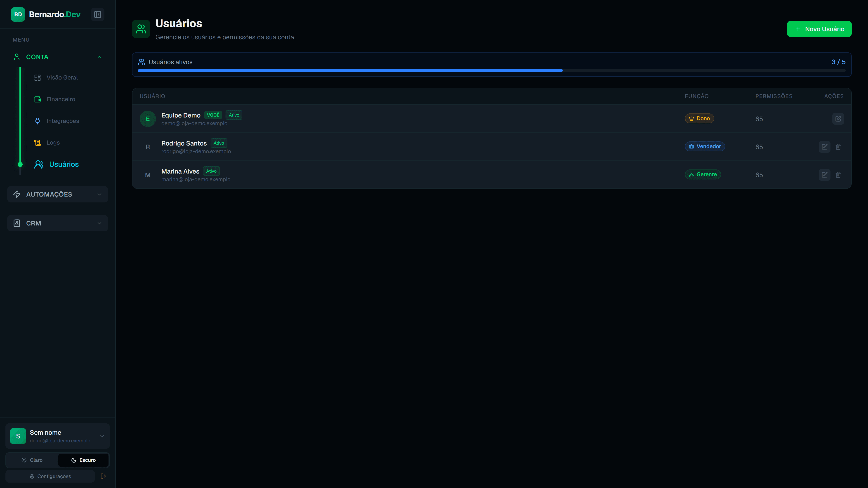Screen dimensions: 868x488
Task: Edit the Equipe Demo user
Action: (838, 119)
